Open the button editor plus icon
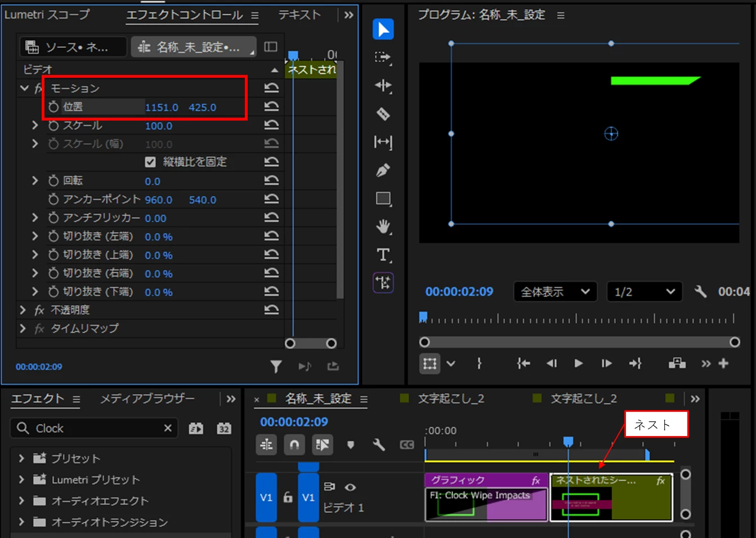 pyautogui.click(x=724, y=363)
